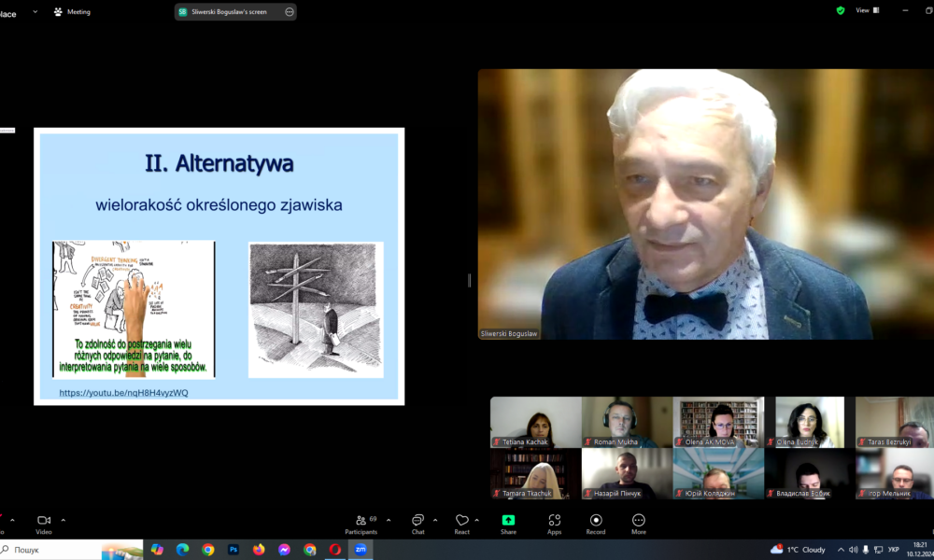Open the View layout menu
The image size is (934, 560).
pyautogui.click(x=868, y=10)
